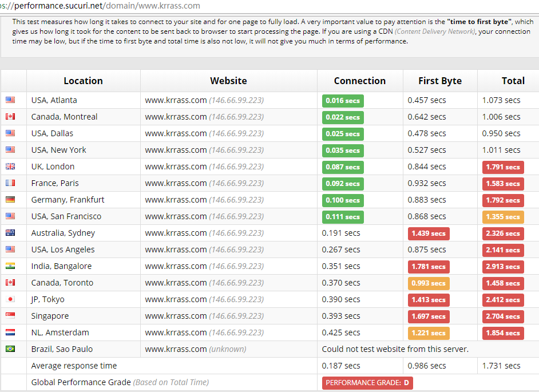Click the USA flag icon for San Francisco
The height and width of the screenshot is (392, 539).
(x=10, y=216)
